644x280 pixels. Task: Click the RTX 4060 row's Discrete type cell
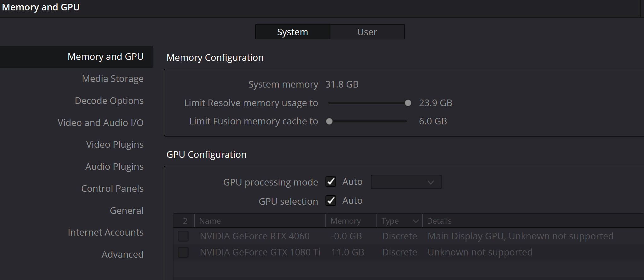(x=400, y=236)
